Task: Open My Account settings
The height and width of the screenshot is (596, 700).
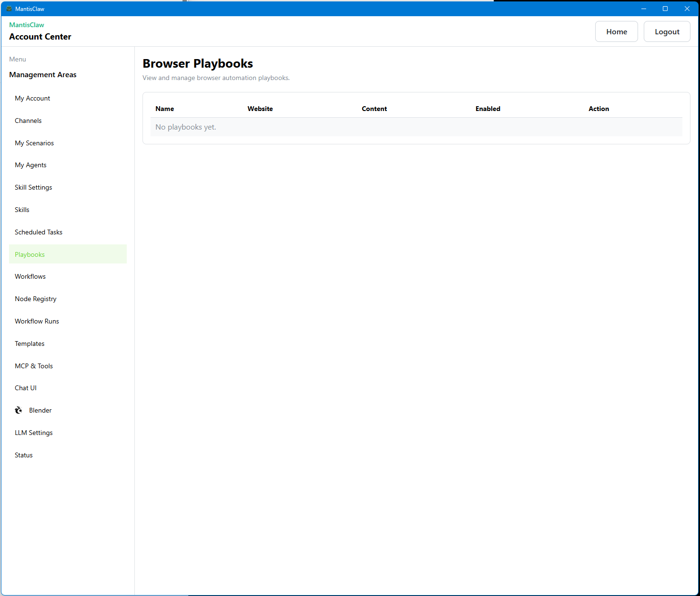Action: tap(32, 98)
